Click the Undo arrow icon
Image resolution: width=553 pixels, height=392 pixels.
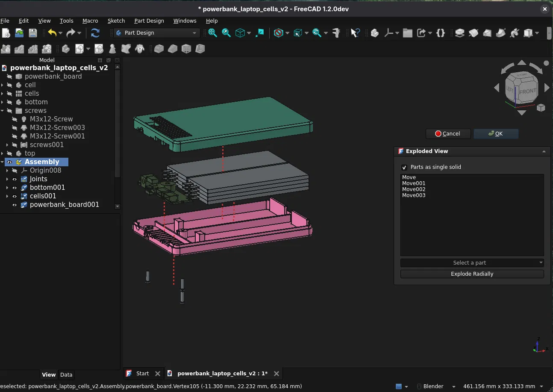tap(52, 33)
